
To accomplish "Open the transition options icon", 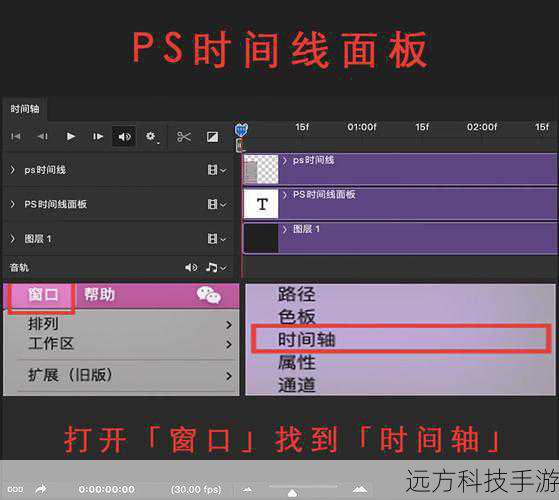I will point(212,137).
